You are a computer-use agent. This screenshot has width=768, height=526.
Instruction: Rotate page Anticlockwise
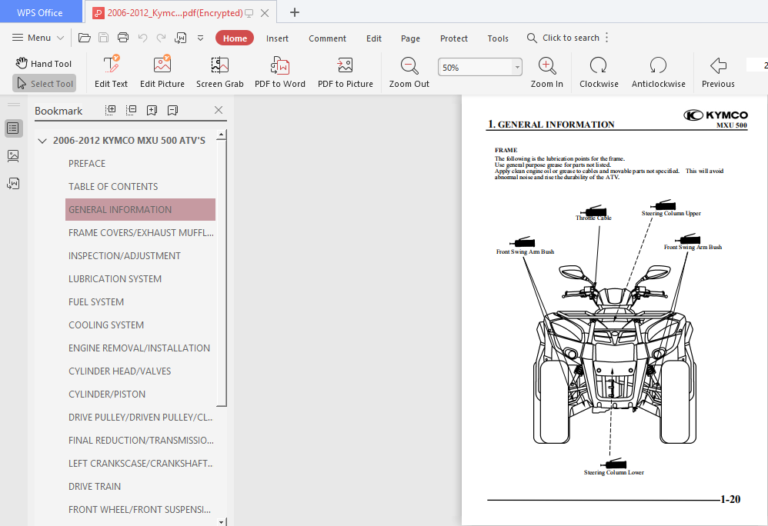658,72
